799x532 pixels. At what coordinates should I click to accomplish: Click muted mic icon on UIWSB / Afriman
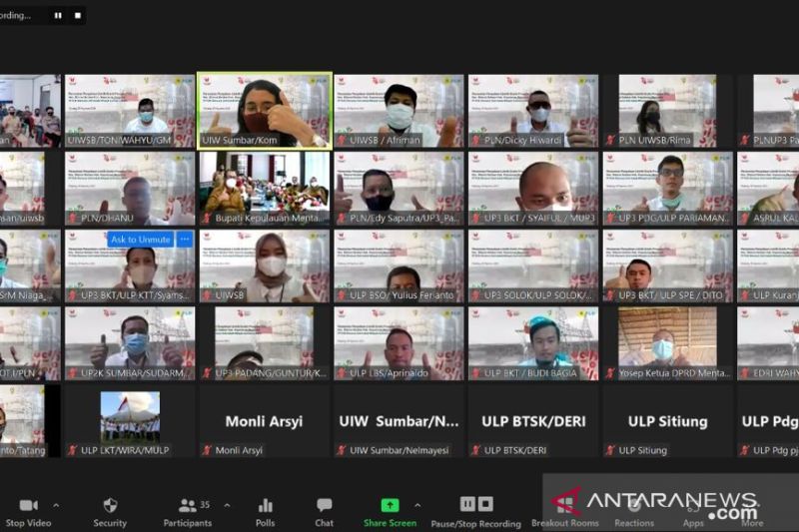coord(342,140)
